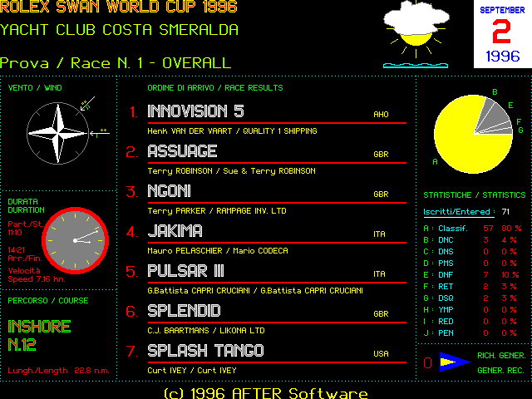Click the entered count 71
This screenshot has height=399, width=532.
[x=505, y=212]
